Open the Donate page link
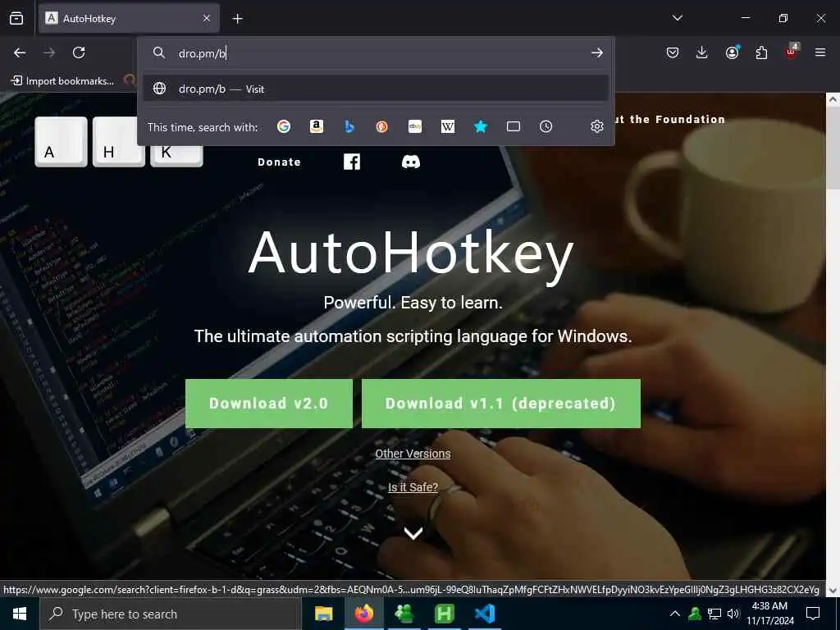The image size is (840, 630). pyautogui.click(x=279, y=162)
